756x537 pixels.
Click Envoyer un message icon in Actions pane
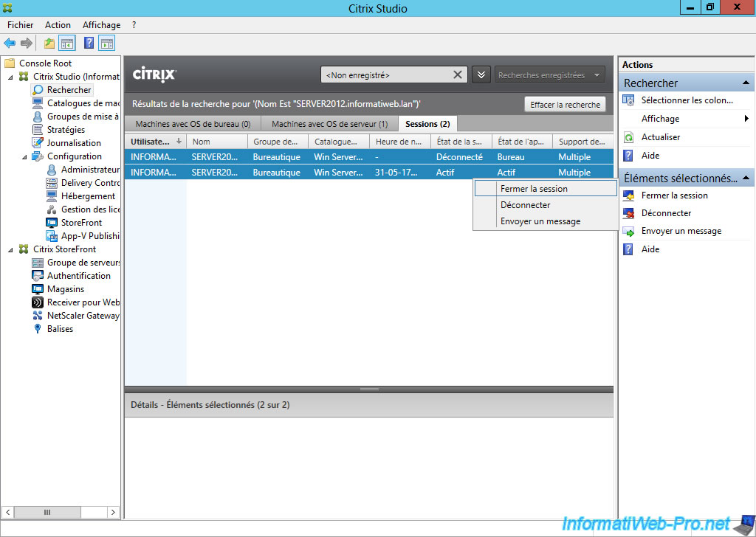[629, 231]
